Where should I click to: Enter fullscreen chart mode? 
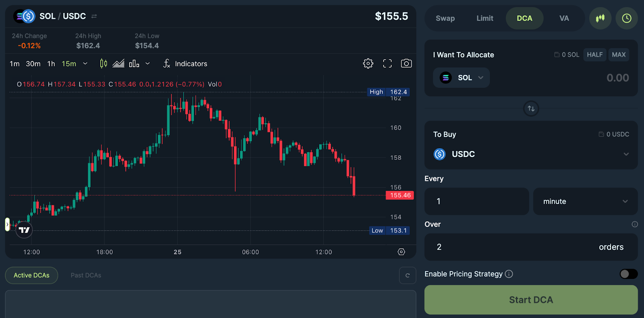point(387,63)
